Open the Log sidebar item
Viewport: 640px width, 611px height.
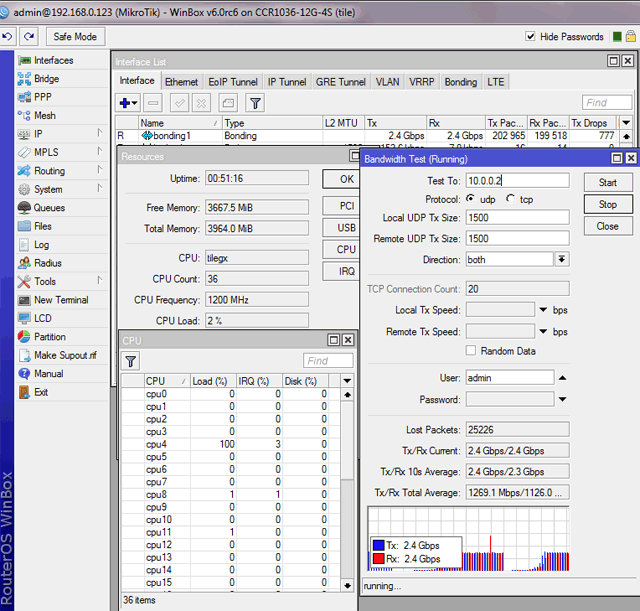pyautogui.click(x=41, y=244)
